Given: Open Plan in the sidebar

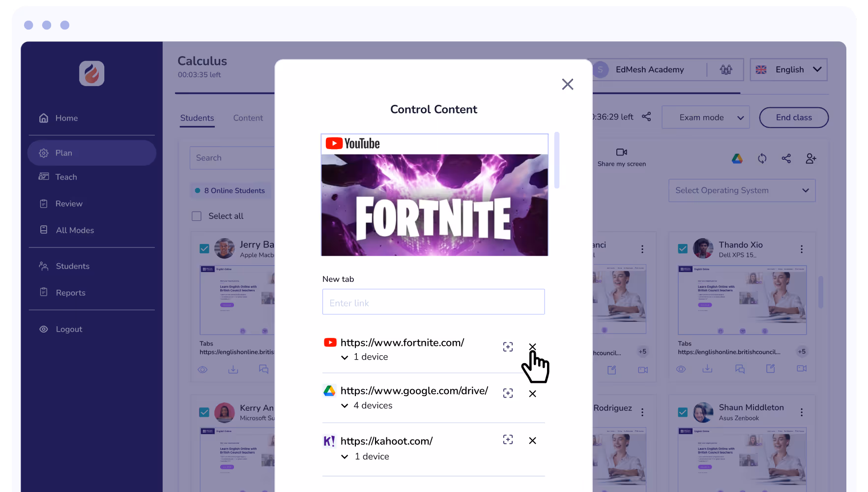Looking at the screenshot, I should (92, 153).
